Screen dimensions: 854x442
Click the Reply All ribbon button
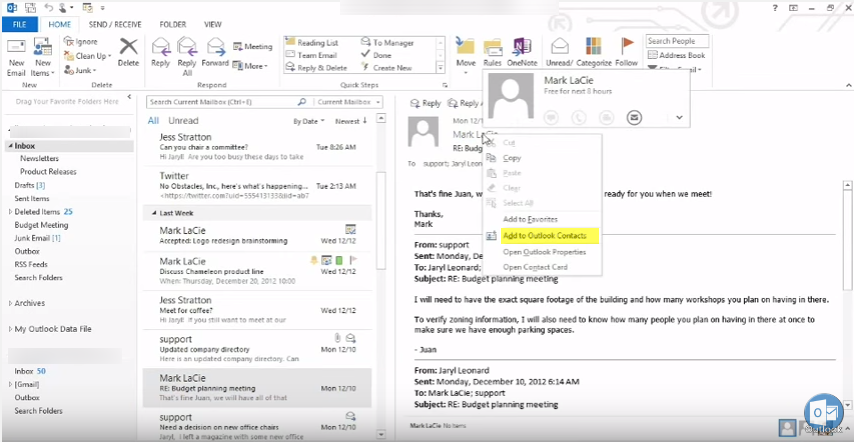187,57
